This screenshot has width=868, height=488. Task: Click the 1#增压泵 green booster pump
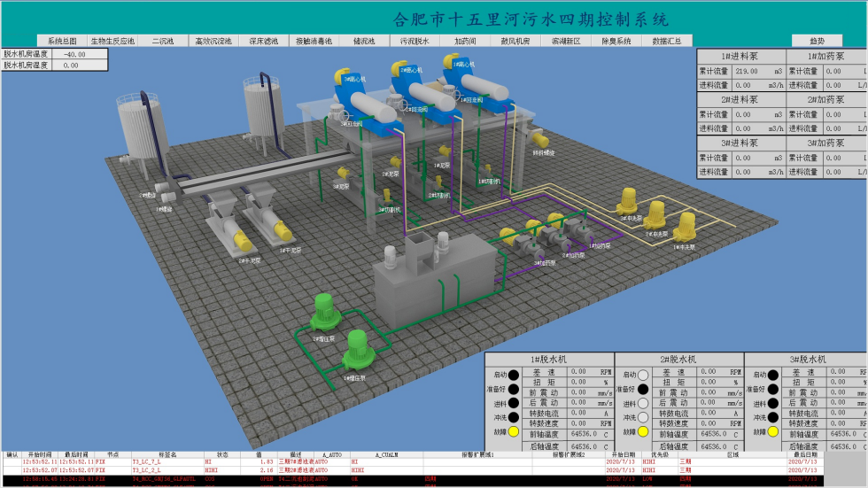[357, 346]
